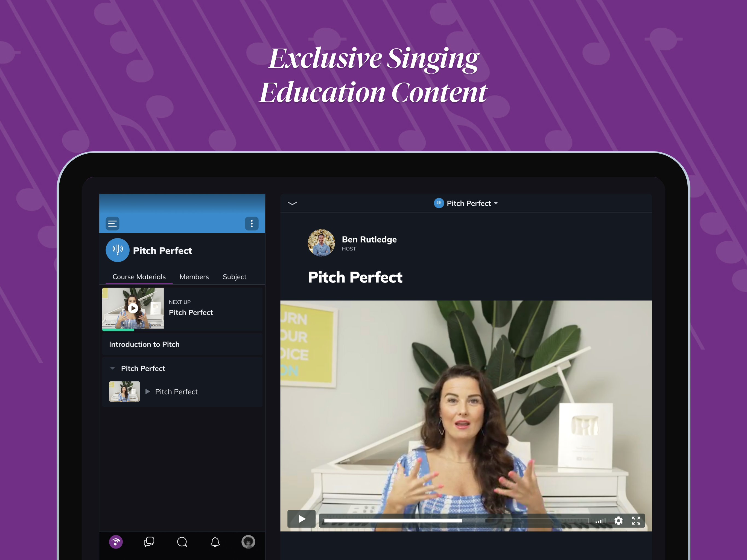
Task: Click the Pitch Perfect tuning fork logo
Action: coord(118,250)
